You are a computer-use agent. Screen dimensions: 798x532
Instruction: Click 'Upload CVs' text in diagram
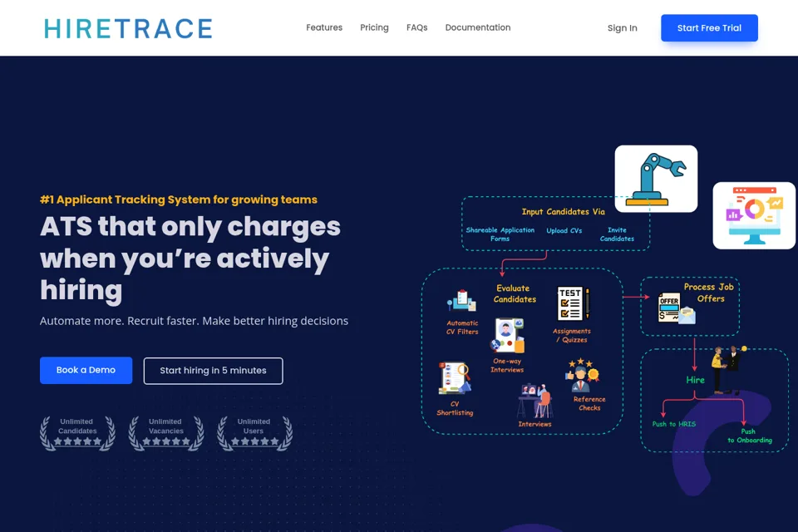[x=564, y=230]
